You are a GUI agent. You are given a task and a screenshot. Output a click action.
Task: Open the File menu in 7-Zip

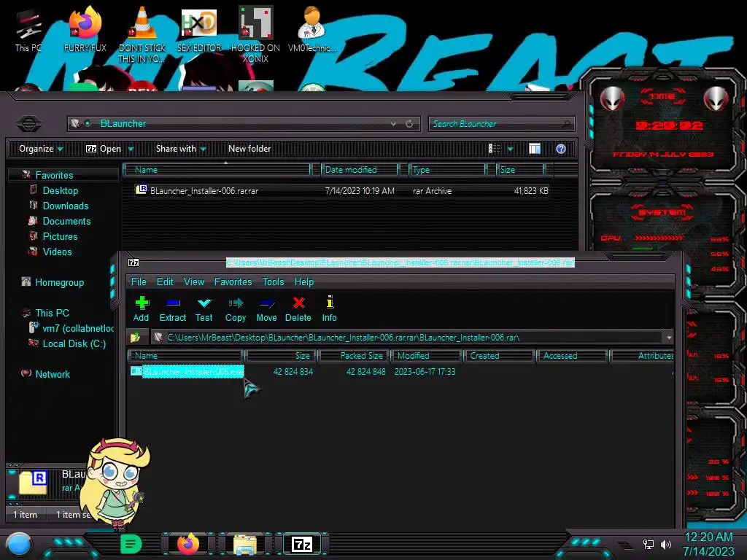tap(139, 282)
